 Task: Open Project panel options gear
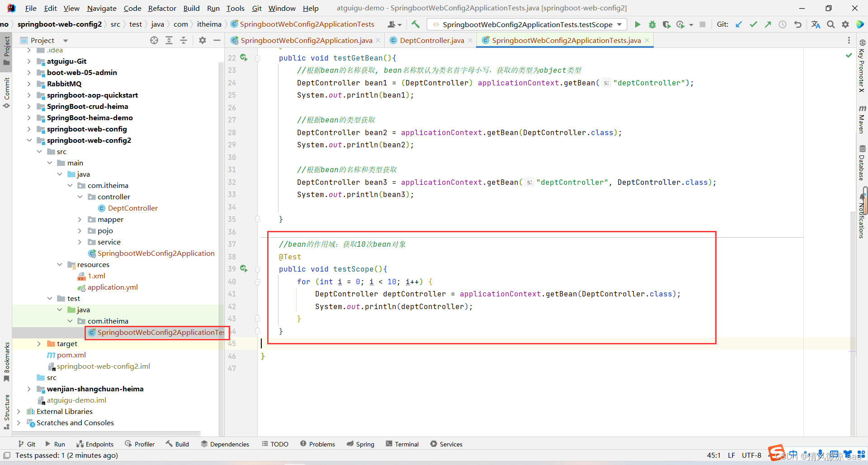tap(203, 40)
